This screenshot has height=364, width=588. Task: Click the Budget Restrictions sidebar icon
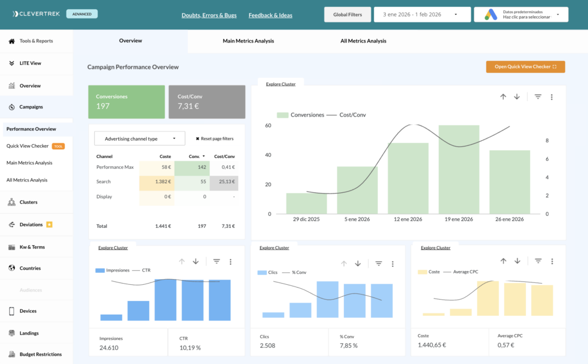[11, 354]
